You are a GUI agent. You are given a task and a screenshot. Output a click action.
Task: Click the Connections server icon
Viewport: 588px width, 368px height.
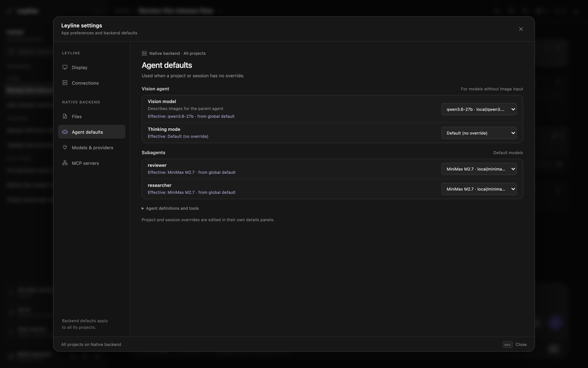point(65,83)
